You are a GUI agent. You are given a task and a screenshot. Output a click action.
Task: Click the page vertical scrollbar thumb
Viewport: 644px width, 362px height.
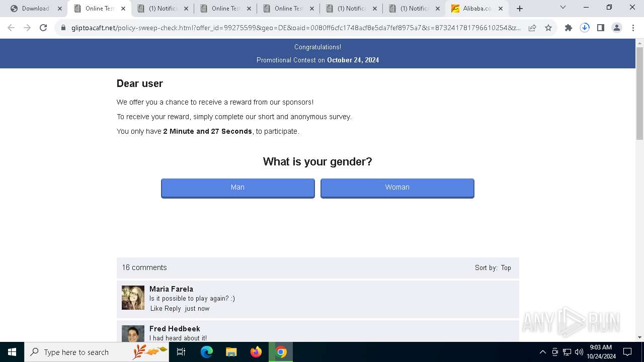pos(639,94)
